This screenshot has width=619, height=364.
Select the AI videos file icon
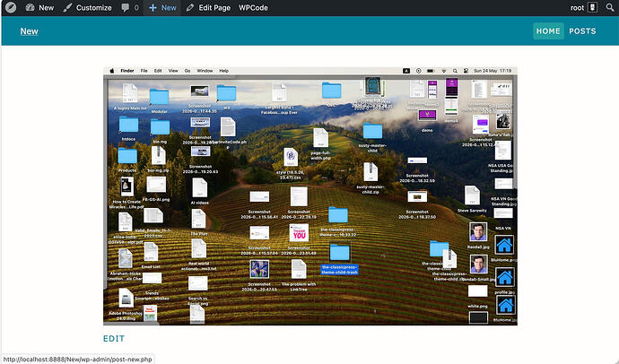coord(200,188)
